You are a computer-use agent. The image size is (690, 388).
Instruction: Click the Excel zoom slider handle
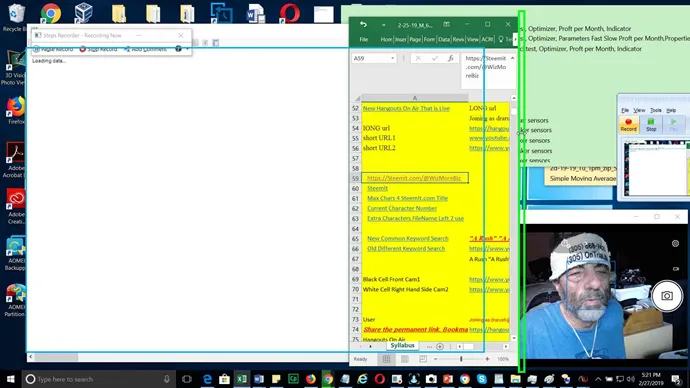click(461, 359)
